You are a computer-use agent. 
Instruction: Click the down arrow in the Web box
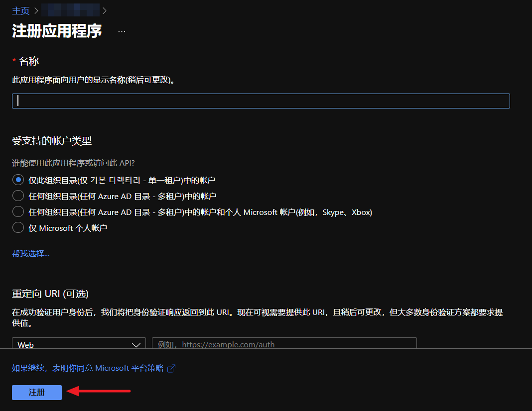pyautogui.click(x=136, y=344)
